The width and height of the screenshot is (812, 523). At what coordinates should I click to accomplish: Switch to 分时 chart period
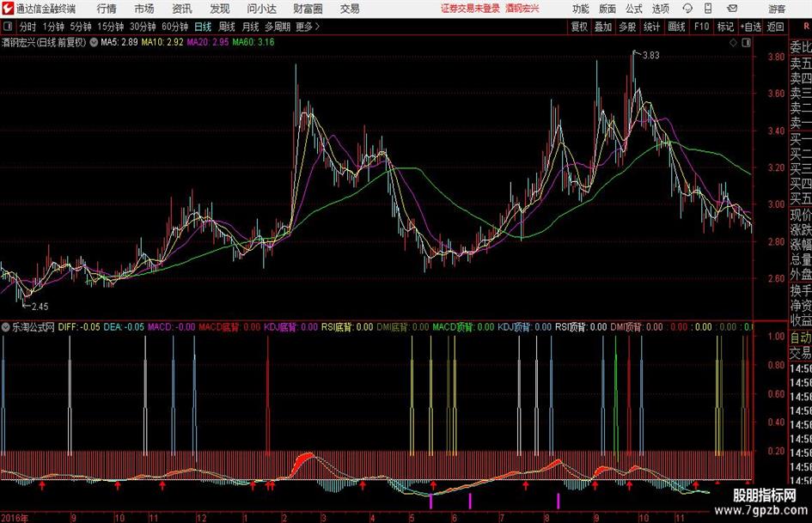(27, 27)
